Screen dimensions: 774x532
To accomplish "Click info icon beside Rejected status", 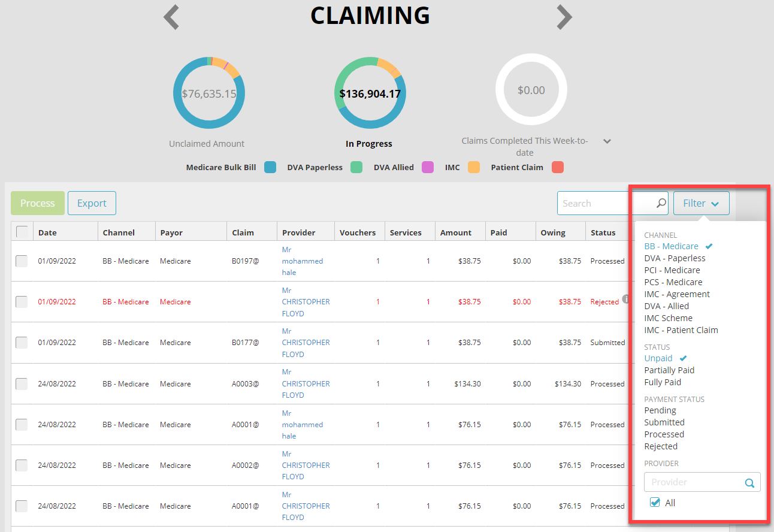I will pyautogui.click(x=626, y=298).
